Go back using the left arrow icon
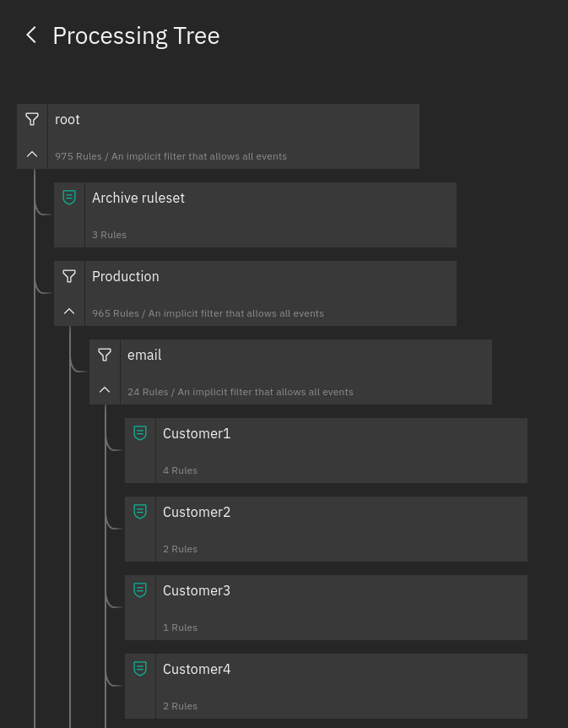This screenshot has width=568, height=728. click(31, 35)
